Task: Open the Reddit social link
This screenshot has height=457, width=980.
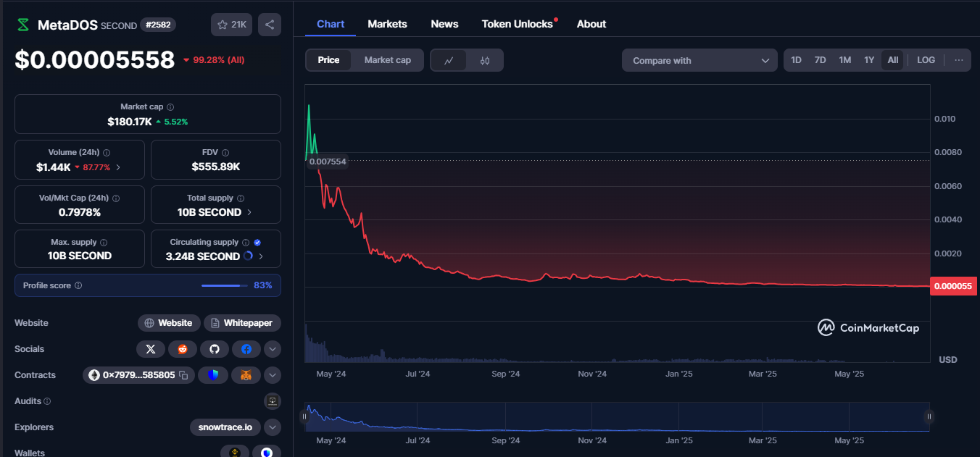Action: pos(182,349)
